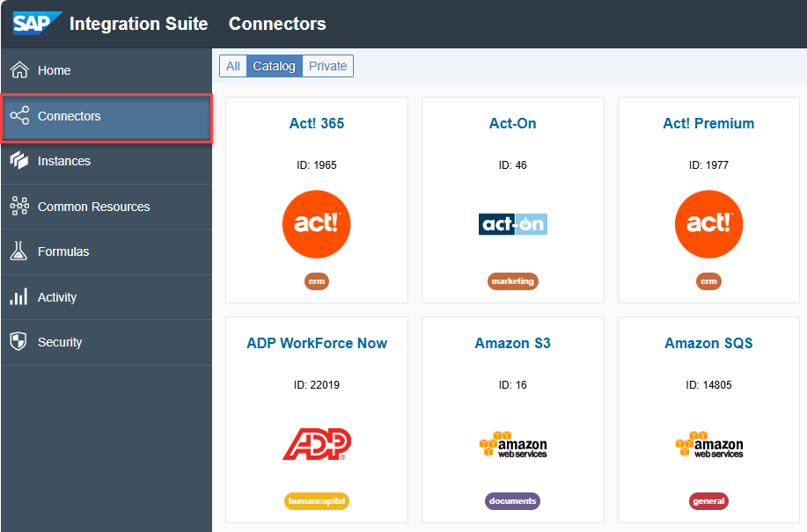Click the SAP logo in header
The image size is (807, 532).
pos(37,24)
